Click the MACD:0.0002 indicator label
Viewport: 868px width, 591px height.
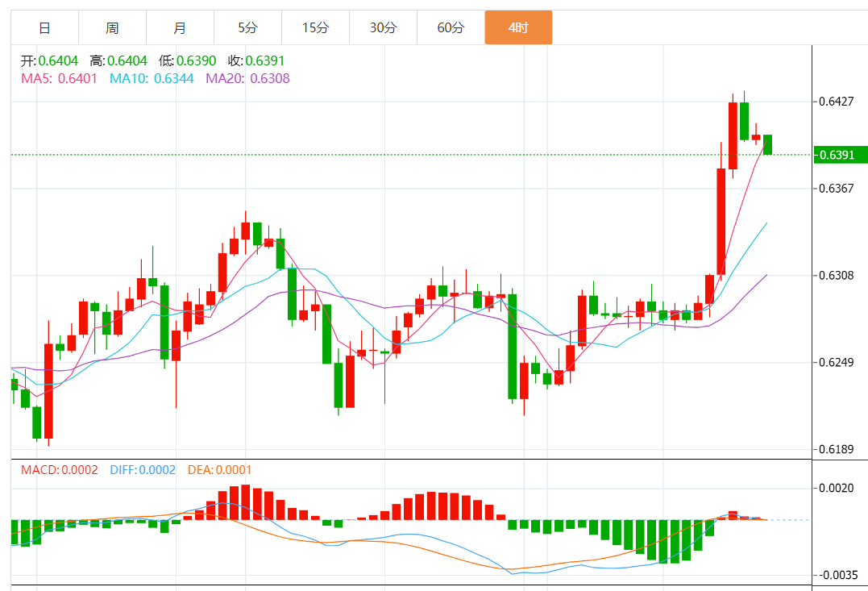(59, 470)
